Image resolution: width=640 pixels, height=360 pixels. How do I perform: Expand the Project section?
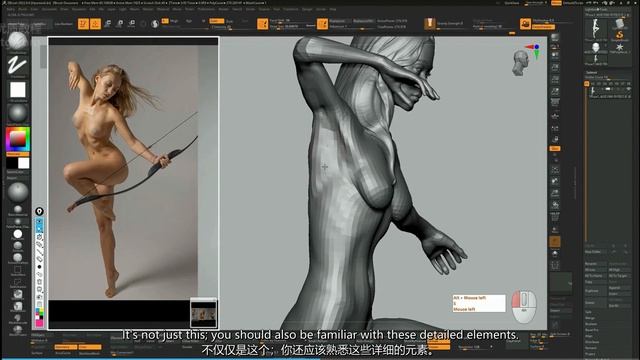[x=590, y=354]
